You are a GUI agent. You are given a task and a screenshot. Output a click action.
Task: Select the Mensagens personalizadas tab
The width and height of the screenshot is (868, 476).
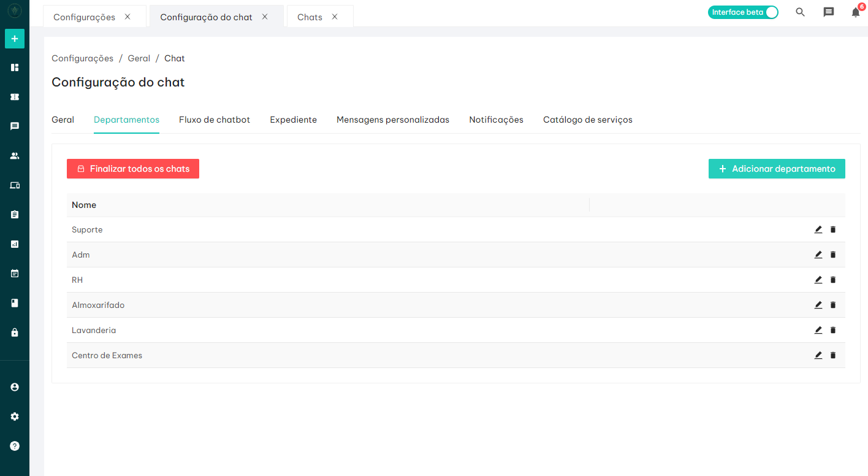(392, 120)
